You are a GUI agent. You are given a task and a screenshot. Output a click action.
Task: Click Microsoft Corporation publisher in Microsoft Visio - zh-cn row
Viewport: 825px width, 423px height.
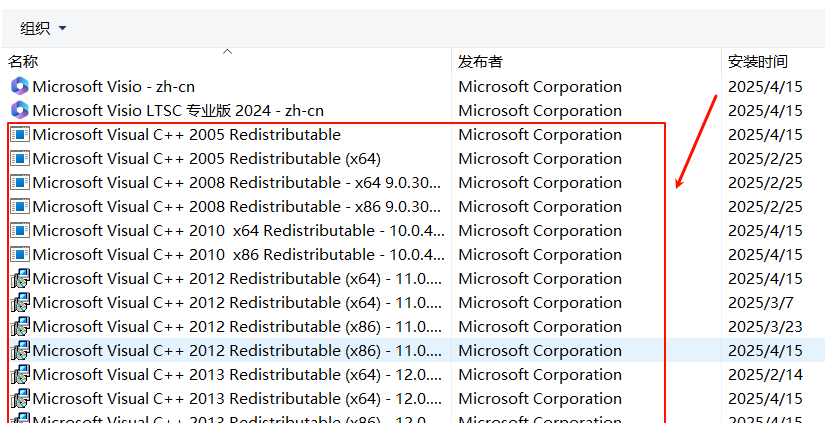point(540,86)
